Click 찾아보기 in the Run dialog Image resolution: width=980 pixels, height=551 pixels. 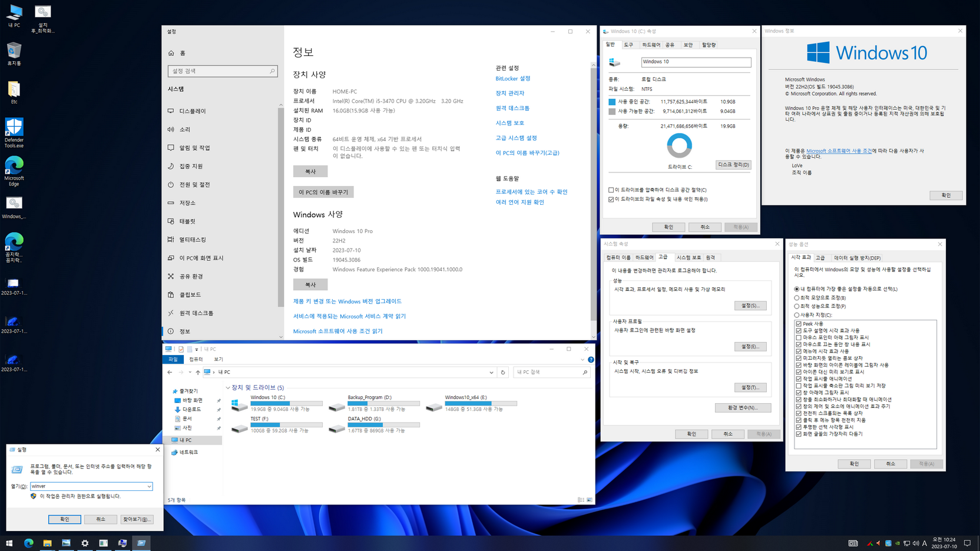coord(137,519)
